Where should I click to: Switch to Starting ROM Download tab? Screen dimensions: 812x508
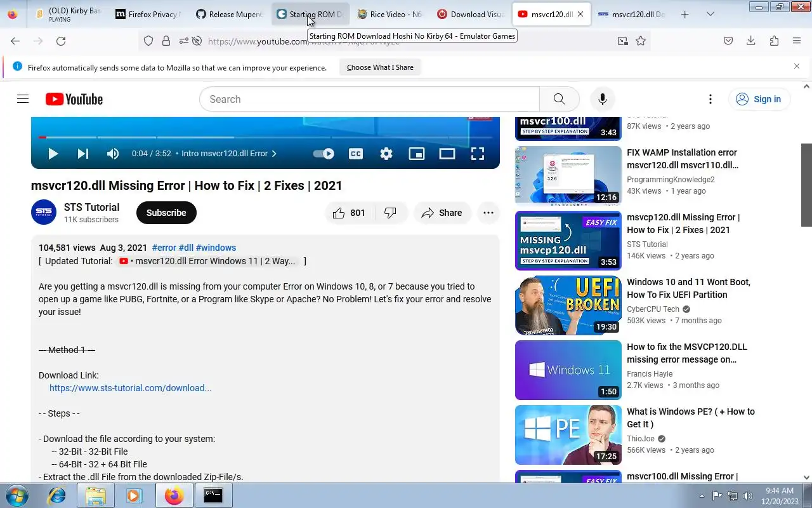[310, 14]
